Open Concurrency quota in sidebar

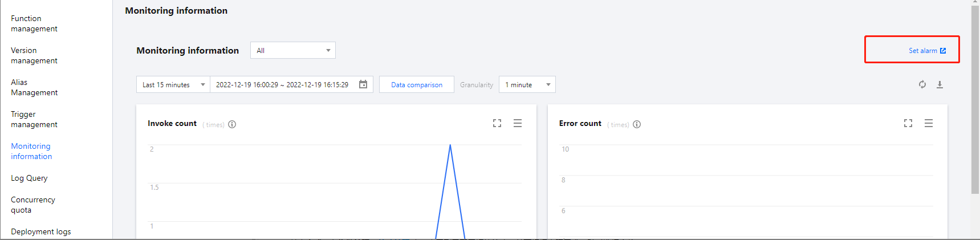(x=33, y=205)
